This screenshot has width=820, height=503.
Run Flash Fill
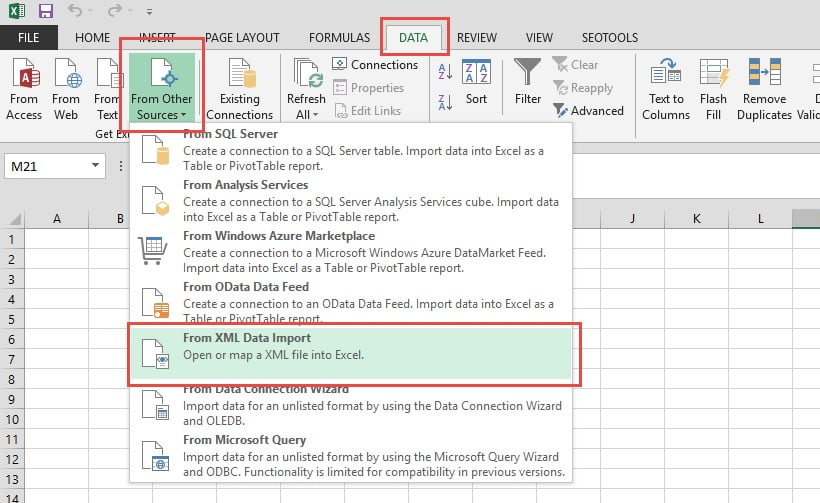tap(713, 89)
